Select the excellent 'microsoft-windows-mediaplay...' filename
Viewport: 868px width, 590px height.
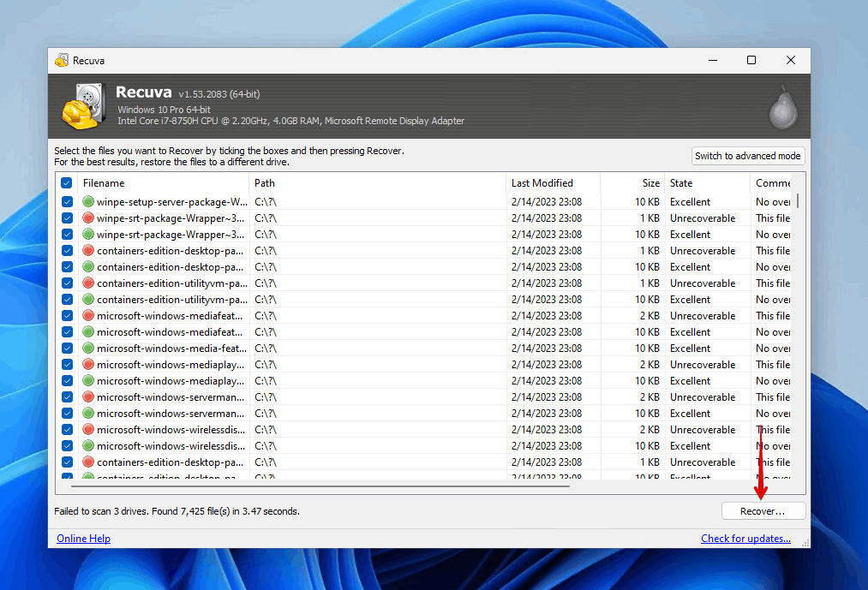tap(171, 381)
